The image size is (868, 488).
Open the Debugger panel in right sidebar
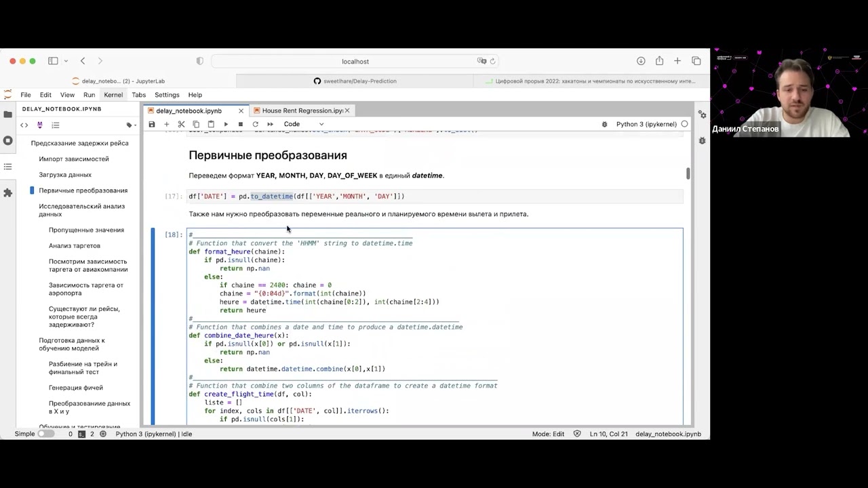[x=702, y=140]
